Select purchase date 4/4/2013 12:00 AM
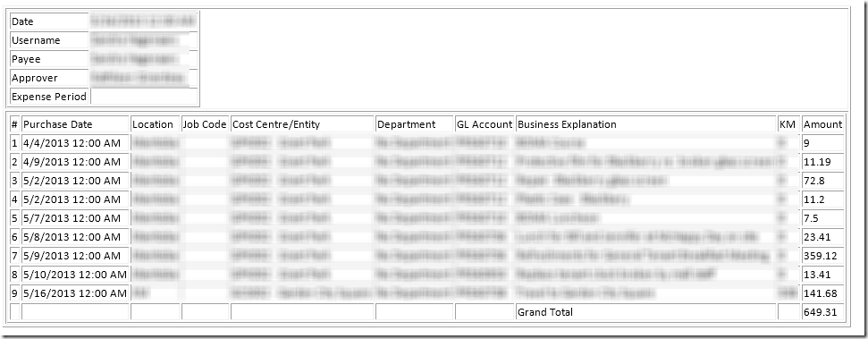 point(75,143)
